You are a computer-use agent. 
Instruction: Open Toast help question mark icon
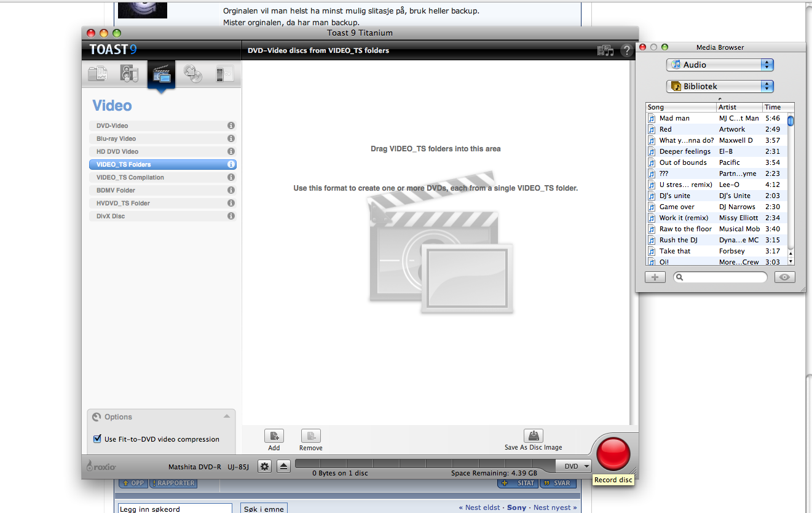coord(626,50)
